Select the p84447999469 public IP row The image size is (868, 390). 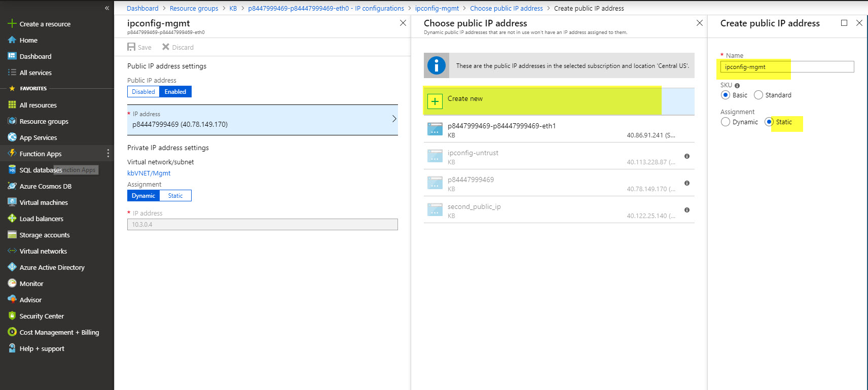click(x=559, y=184)
